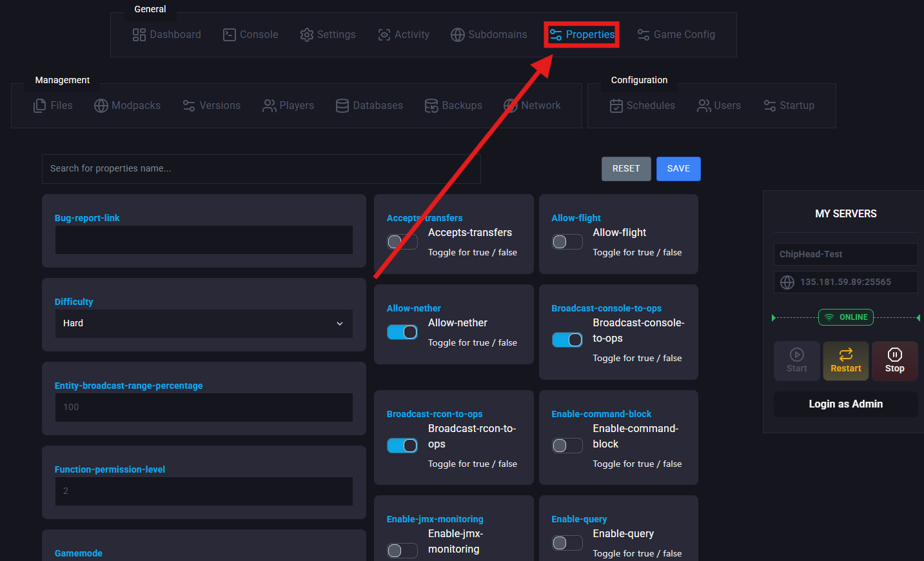924x561 pixels.
Task: Open the Settings gear icon
Action: point(307,35)
